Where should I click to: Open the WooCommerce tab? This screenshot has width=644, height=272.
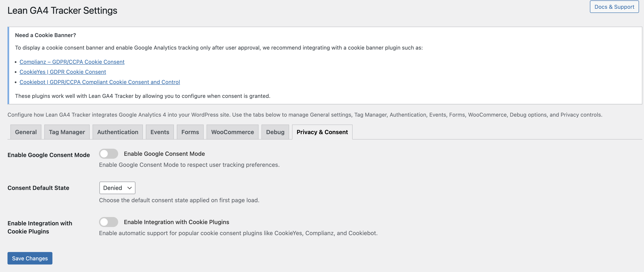tap(232, 132)
